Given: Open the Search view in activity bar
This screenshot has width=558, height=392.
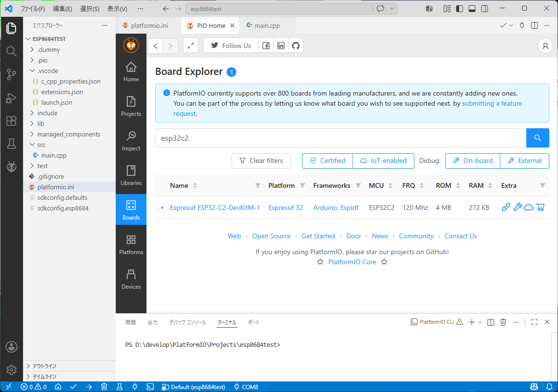Looking at the screenshot, I should [12, 51].
